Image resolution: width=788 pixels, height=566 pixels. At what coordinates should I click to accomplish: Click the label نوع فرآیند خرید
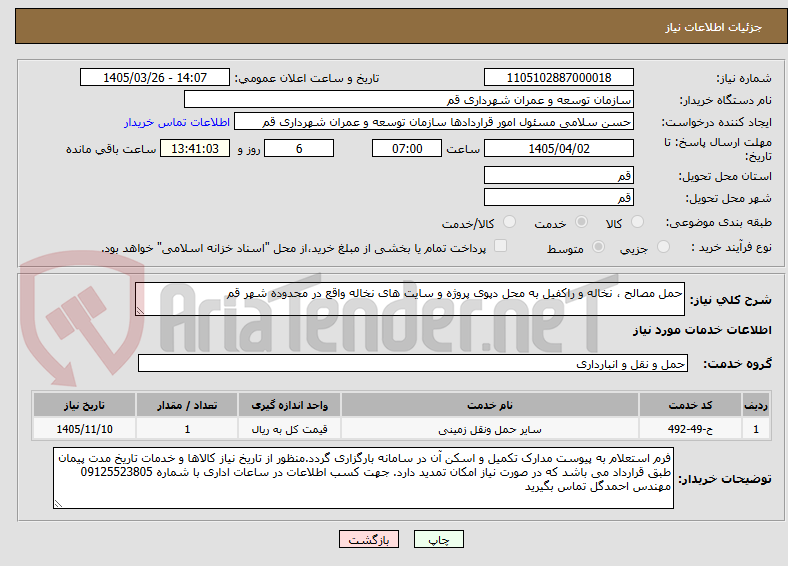point(731,247)
